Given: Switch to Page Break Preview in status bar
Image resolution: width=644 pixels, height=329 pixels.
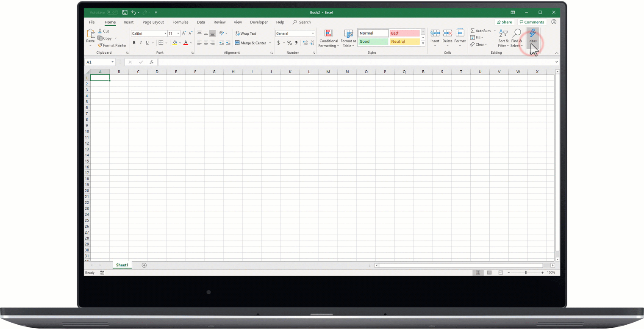Looking at the screenshot, I should click(500, 273).
